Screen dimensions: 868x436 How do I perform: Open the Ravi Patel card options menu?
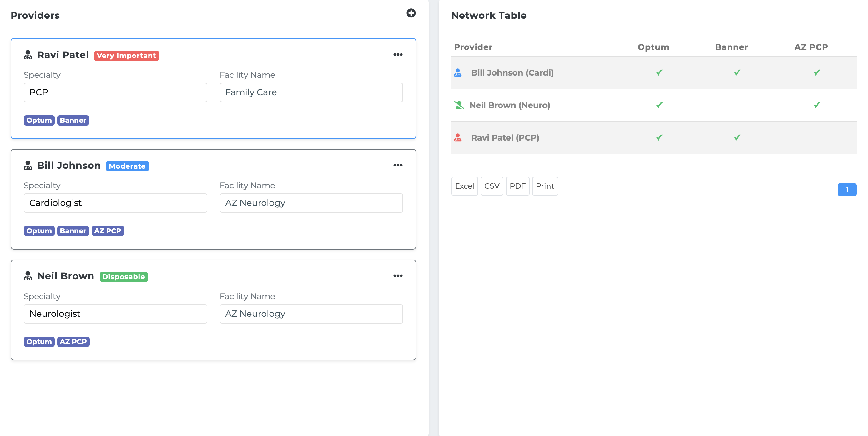coord(398,55)
